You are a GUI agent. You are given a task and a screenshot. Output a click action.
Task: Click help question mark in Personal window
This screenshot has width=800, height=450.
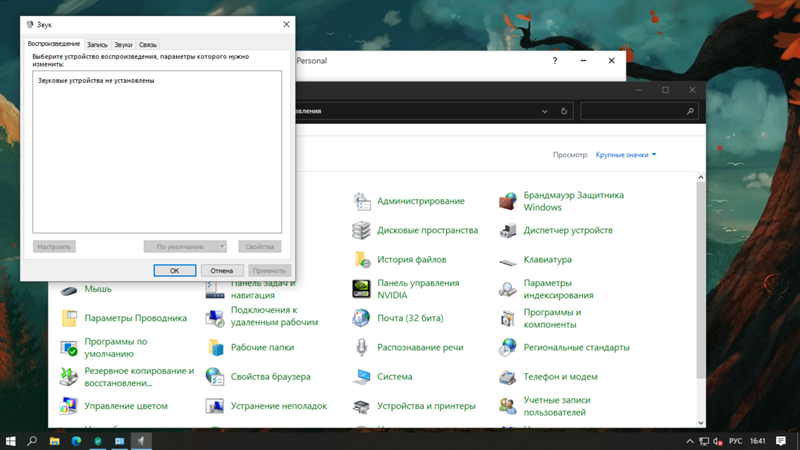tap(555, 61)
